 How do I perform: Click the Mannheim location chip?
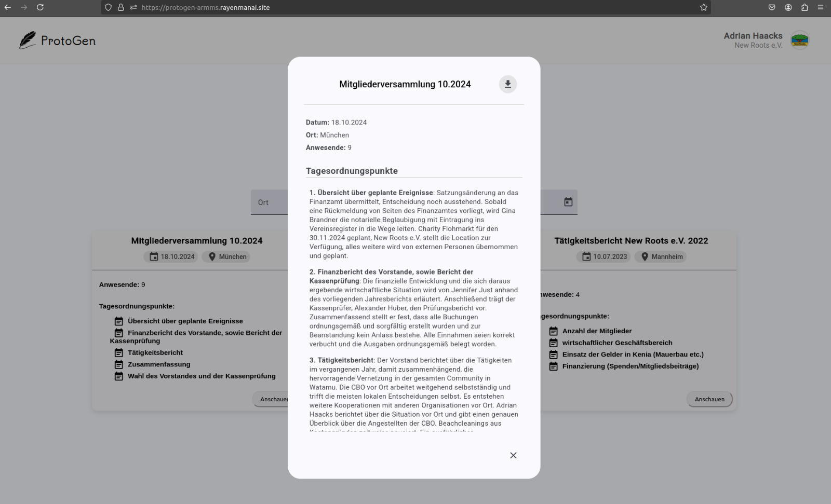point(660,256)
